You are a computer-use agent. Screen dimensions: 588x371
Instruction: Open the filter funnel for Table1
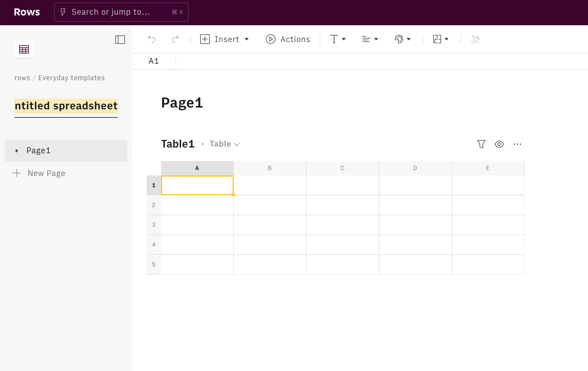pyautogui.click(x=481, y=144)
